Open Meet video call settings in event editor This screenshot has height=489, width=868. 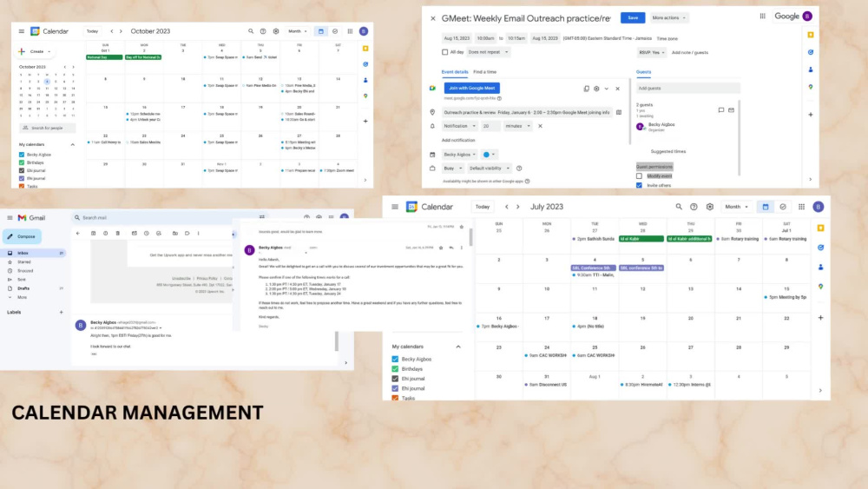[x=596, y=89]
